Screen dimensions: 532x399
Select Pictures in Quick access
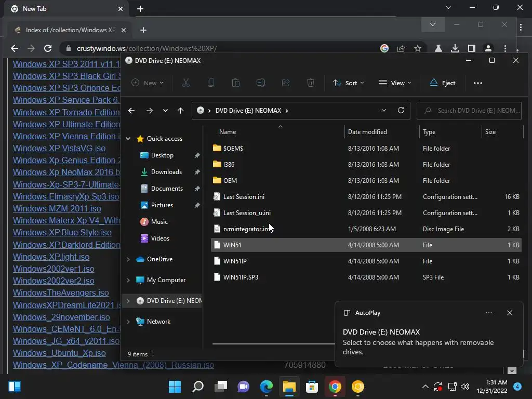[162, 205]
